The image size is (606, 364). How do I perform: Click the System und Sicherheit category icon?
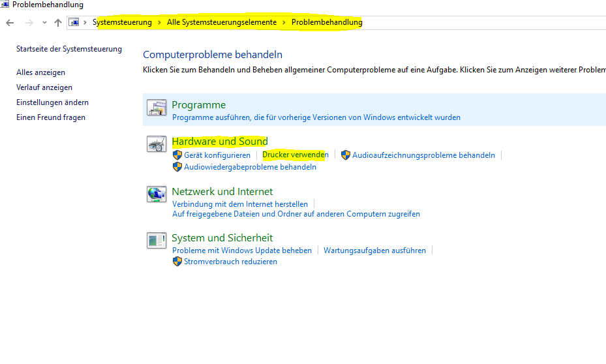pos(157,240)
